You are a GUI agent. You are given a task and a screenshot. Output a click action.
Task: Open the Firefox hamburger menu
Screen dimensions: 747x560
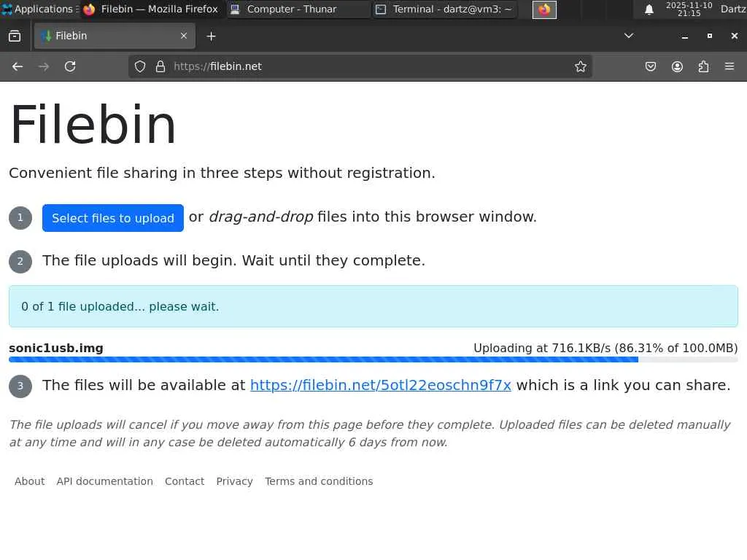(x=729, y=66)
